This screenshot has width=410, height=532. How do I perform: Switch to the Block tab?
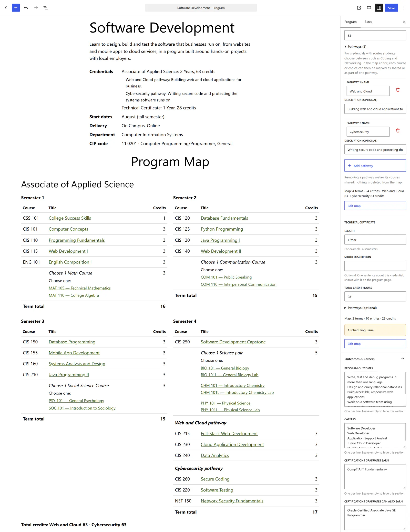(x=368, y=22)
